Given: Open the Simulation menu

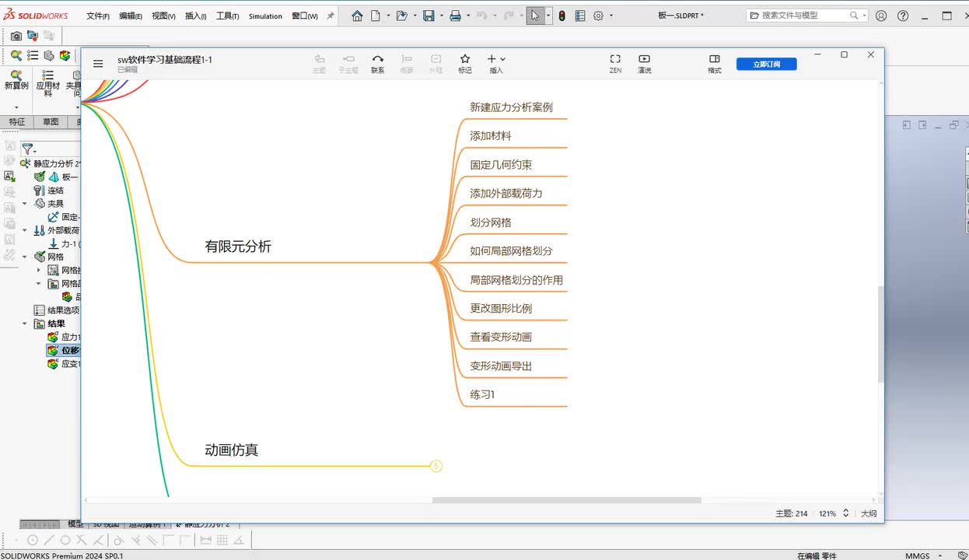Looking at the screenshot, I should [x=265, y=16].
